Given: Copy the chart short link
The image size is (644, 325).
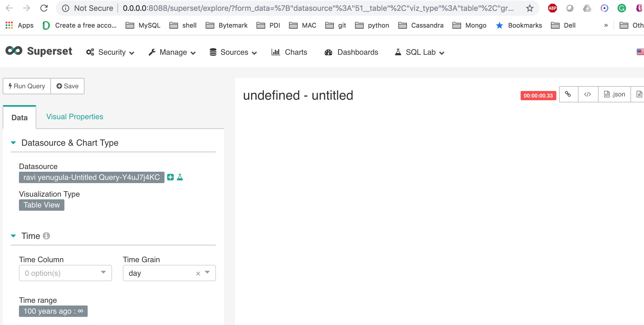Looking at the screenshot, I should point(568,94).
